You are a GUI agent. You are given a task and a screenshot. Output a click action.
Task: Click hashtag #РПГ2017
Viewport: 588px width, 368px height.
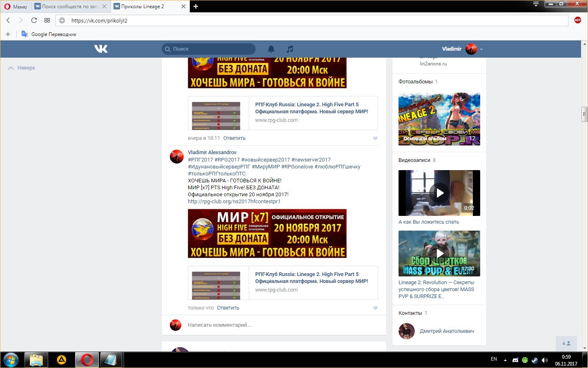(x=200, y=160)
